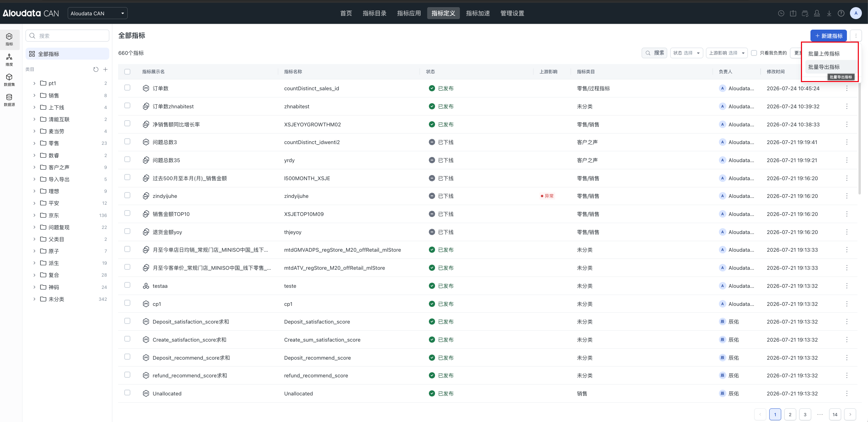Select the checkbox for the cp1 row

127,303
